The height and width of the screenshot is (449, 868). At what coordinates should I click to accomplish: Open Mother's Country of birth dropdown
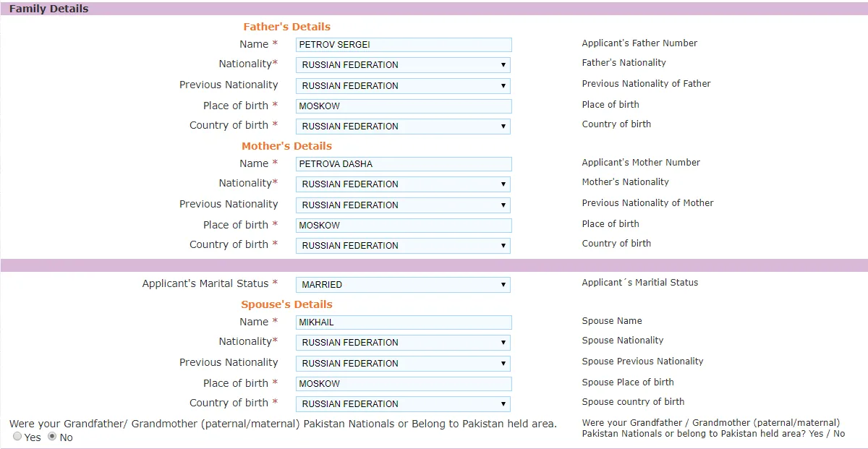pos(403,246)
